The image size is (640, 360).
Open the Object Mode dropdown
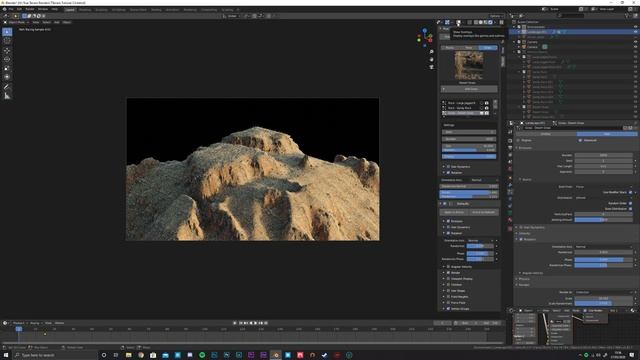click(17, 22)
